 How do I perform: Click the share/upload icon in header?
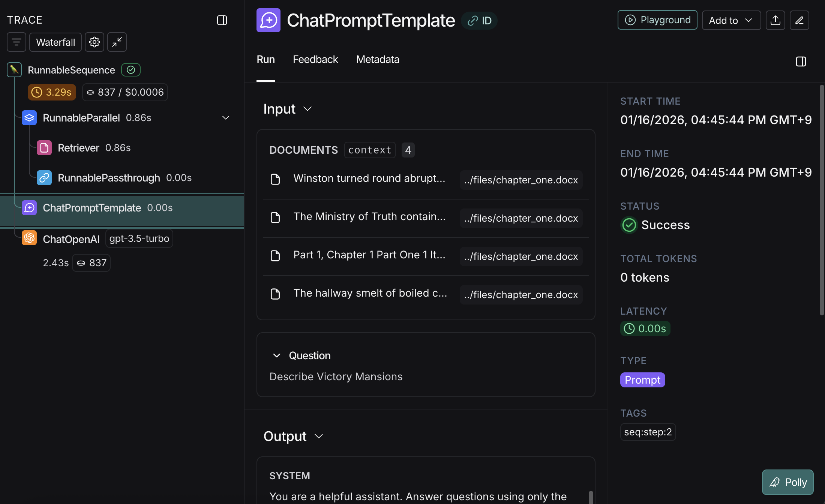coord(775,20)
